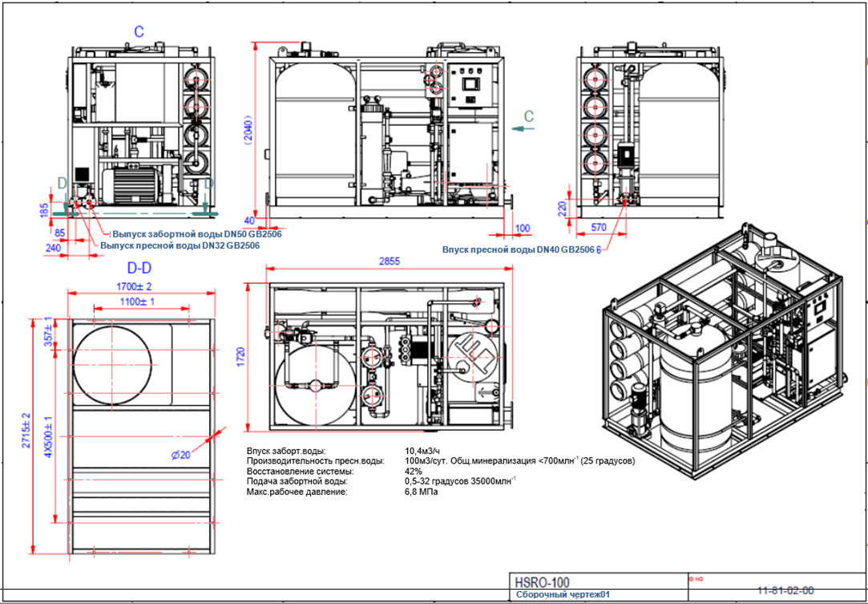
Task: Select the HSRO-100 title block text
Action: 542,582
